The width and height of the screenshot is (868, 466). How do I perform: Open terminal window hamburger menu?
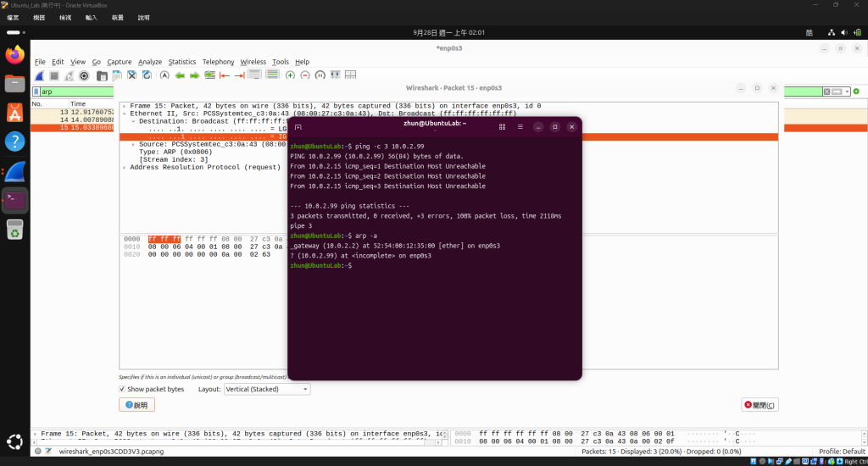tap(520, 127)
